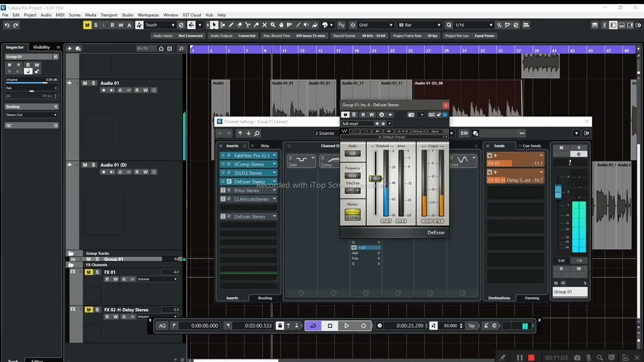Open the File menu
The height and width of the screenshot is (362, 644).
pos(5,15)
